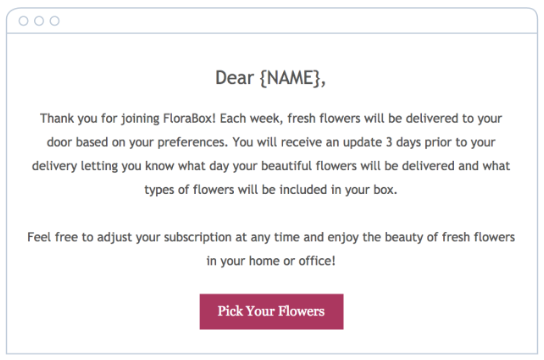This screenshot has width=544, height=360.
Task: Select the {NAME} placeholder in the greeting
Action: (290, 78)
